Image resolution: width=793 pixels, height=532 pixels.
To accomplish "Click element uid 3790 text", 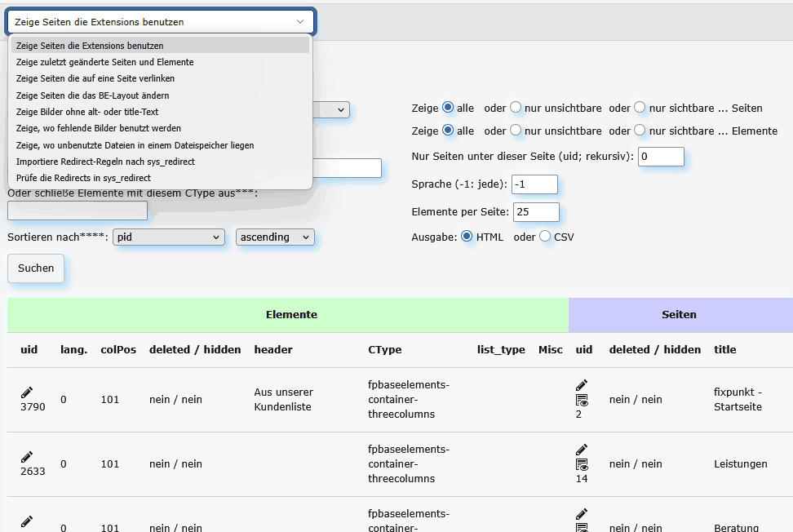I will [33, 406].
